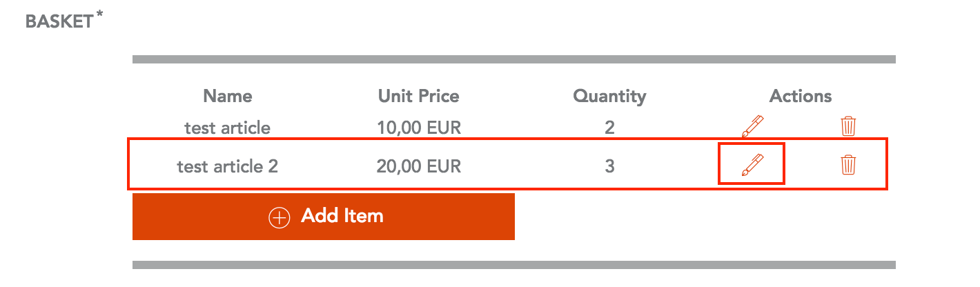Click the BASKET section label

click(x=59, y=21)
